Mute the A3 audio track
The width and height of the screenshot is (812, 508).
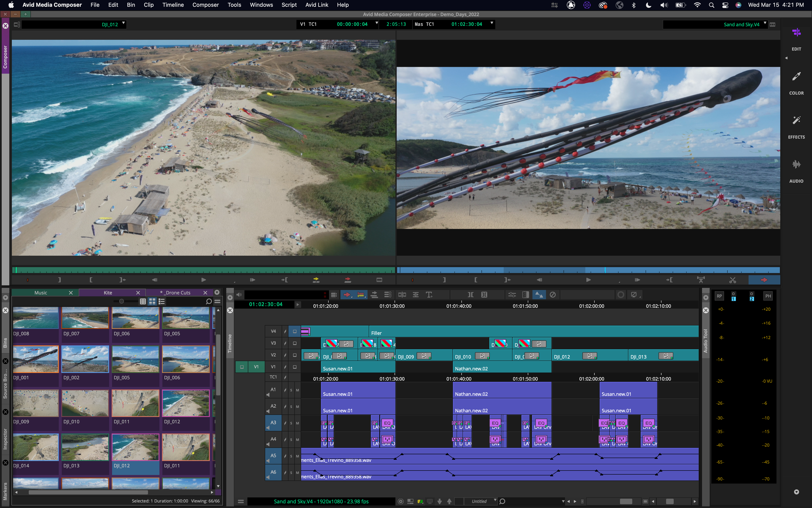pyautogui.click(x=297, y=423)
